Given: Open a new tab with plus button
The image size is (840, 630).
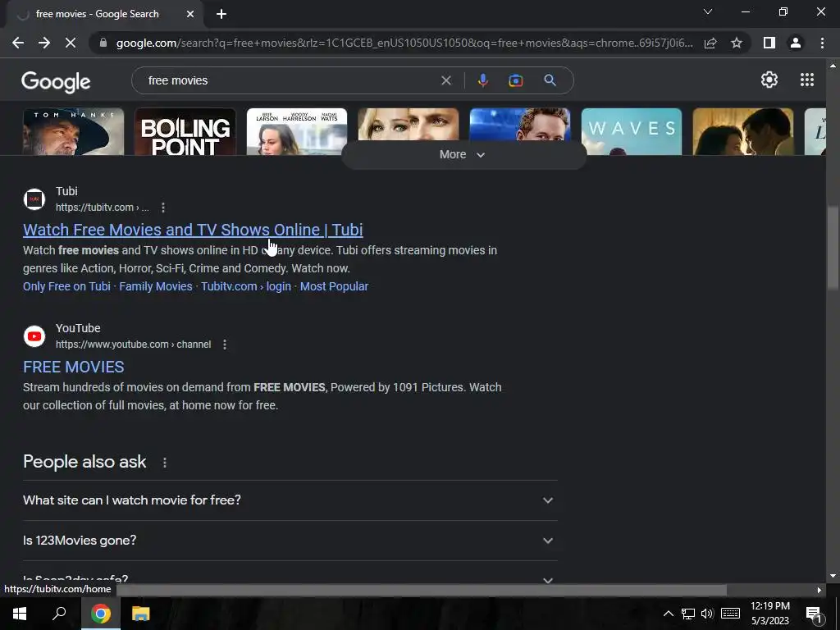Looking at the screenshot, I should 221,15.
